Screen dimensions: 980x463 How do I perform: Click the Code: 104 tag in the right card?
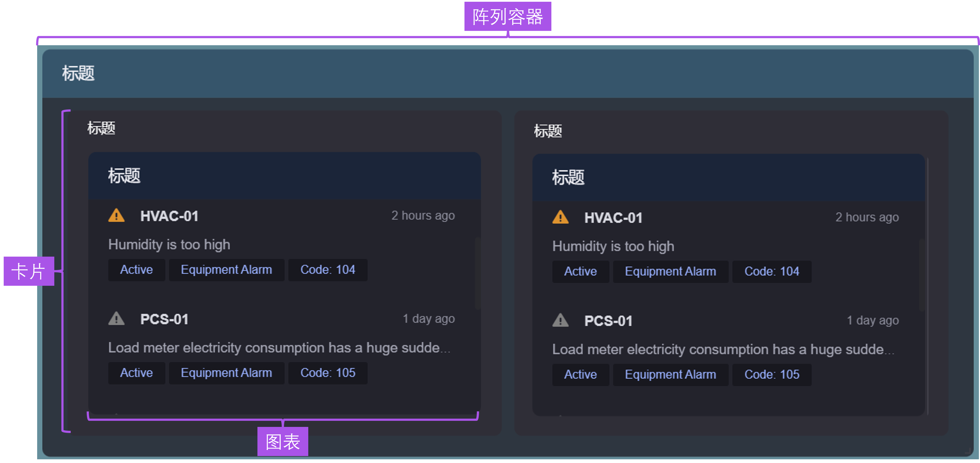click(x=771, y=271)
